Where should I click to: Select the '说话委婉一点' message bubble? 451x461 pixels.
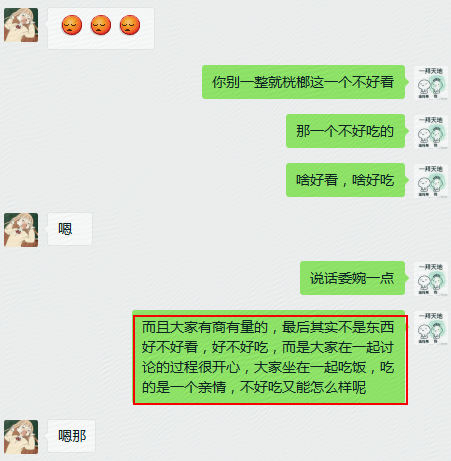pos(354,278)
